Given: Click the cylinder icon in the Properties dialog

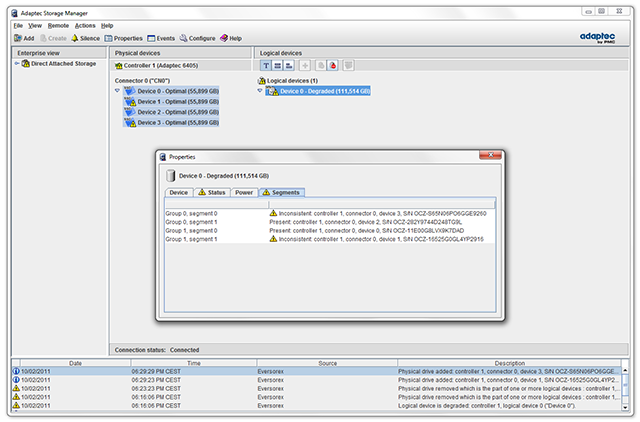Looking at the screenshot, I should (171, 176).
